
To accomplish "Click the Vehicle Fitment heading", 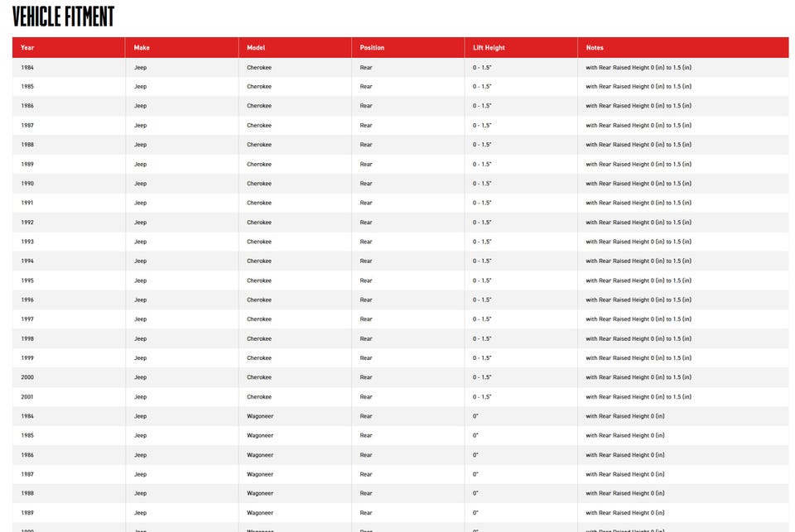I will 64,17.
